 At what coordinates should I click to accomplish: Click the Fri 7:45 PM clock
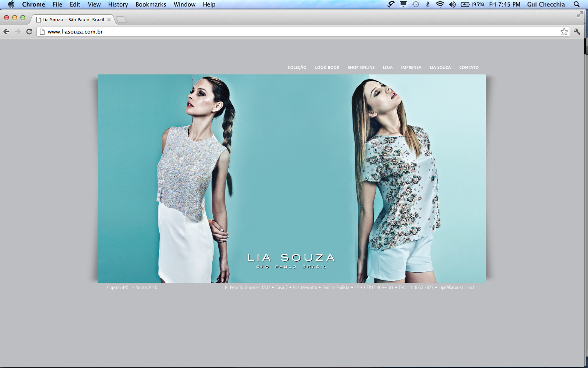[505, 4]
